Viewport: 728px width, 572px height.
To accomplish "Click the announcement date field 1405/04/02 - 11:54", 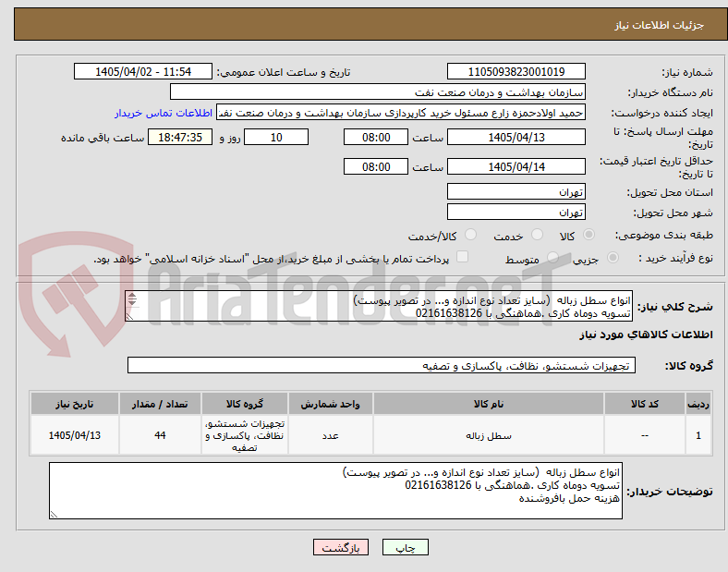I will (143, 72).
